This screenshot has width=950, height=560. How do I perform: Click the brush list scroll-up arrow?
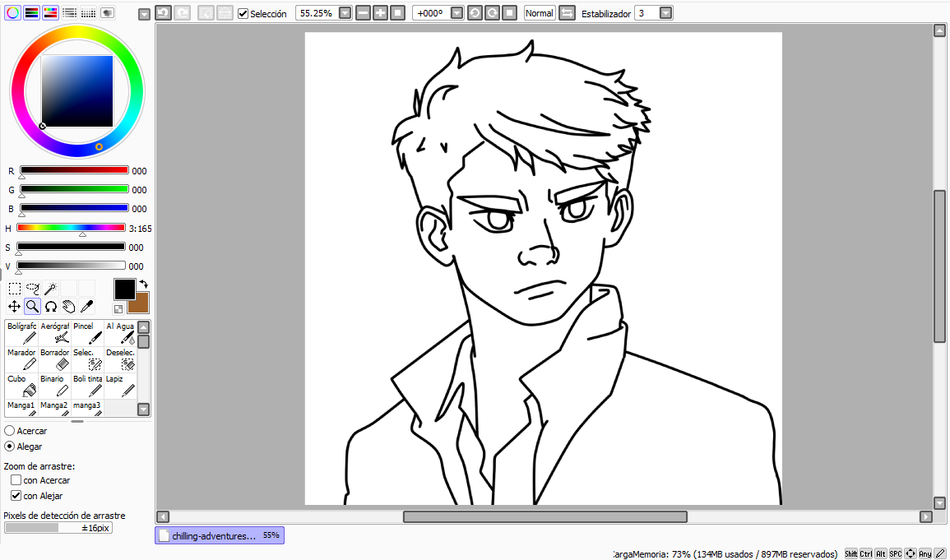click(x=144, y=327)
